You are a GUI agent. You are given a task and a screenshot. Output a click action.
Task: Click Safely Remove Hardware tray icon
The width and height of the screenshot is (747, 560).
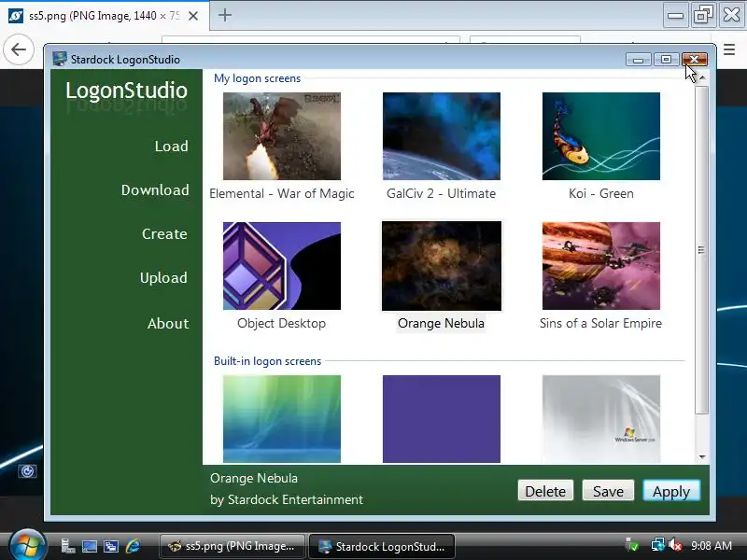pyautogui.click(x=632, y=545)
